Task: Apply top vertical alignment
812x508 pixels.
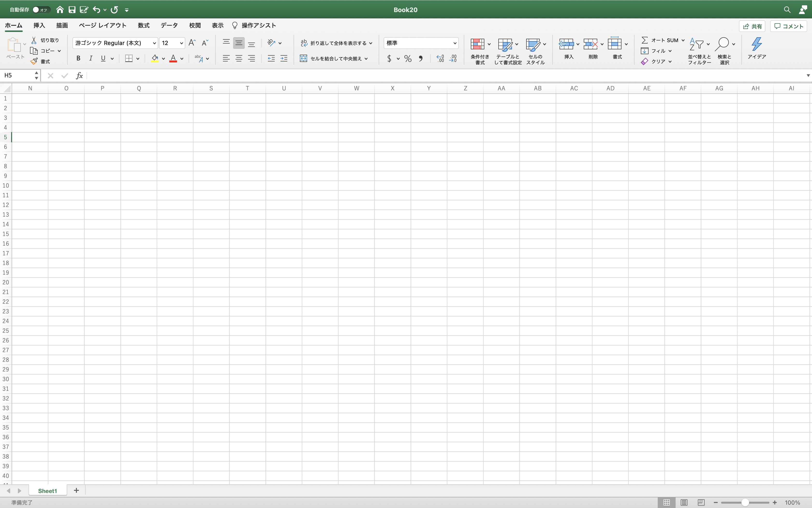Action: tap(226, 43)
